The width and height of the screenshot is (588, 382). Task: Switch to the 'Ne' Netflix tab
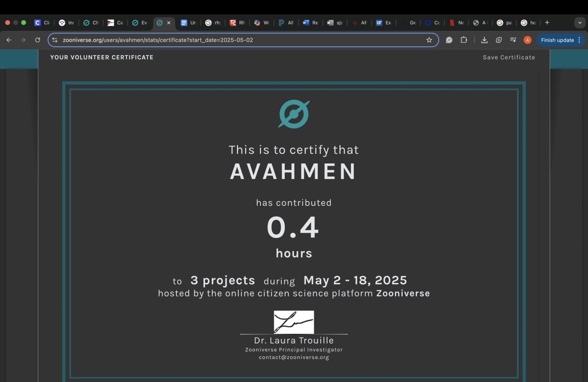tap(456, 22)
